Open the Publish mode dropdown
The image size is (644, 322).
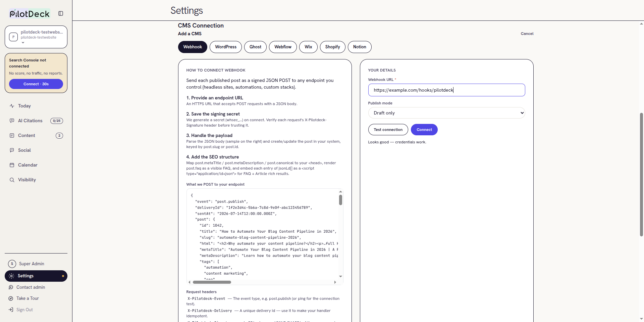pyautogui.click(x=446, y=113)
